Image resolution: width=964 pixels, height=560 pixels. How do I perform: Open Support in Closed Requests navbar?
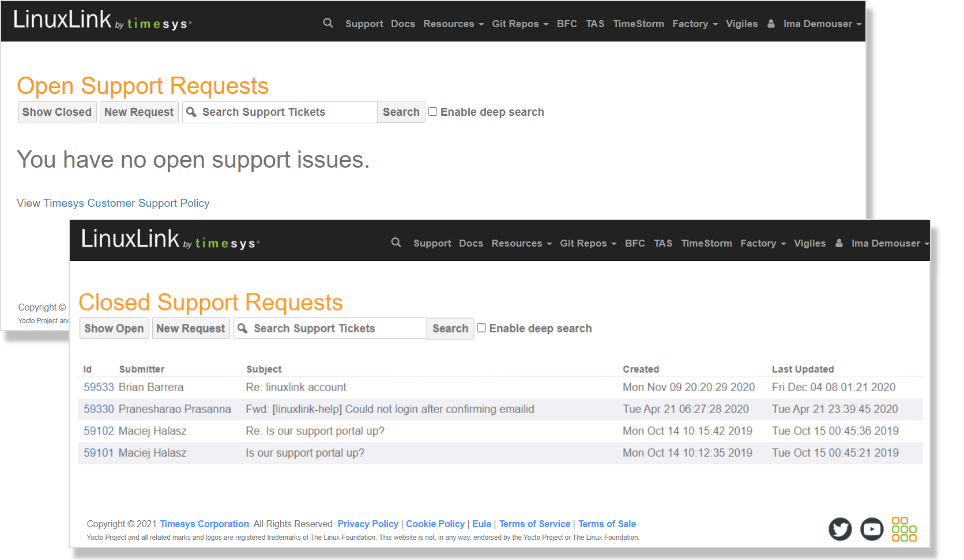(x=432, y=243)
